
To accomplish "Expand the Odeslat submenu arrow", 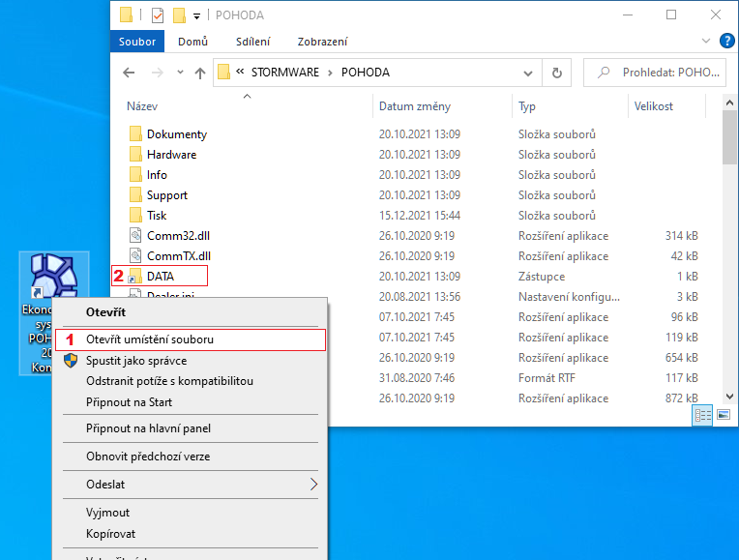I will pos(313,485).
